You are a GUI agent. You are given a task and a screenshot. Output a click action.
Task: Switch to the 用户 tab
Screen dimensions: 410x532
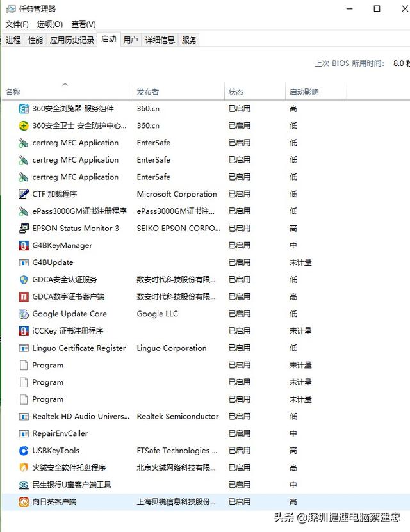(131, 40)
